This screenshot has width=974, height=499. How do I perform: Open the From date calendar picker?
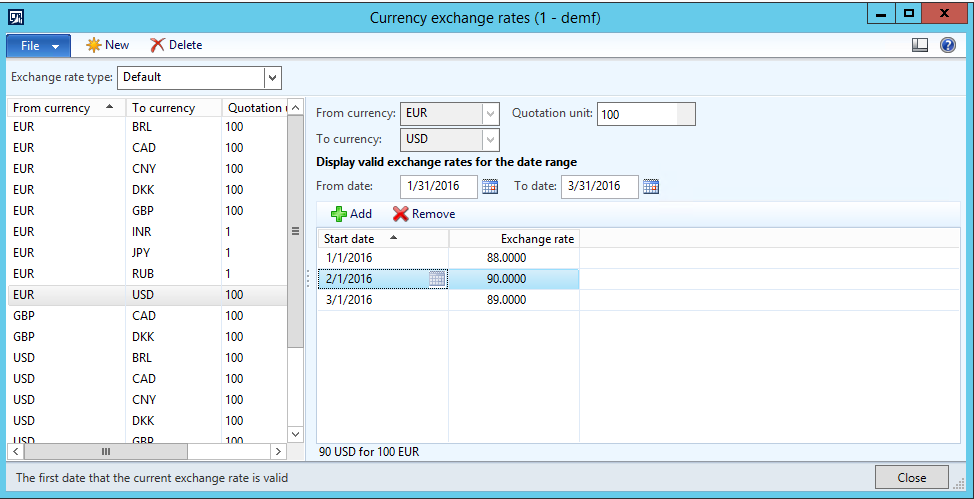coord(490,186)
